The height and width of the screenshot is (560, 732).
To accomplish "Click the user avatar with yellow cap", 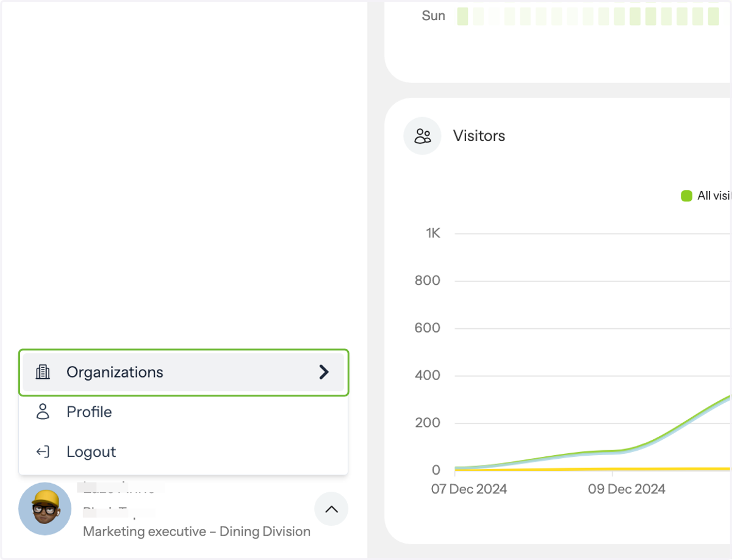I will click(45, 509).
